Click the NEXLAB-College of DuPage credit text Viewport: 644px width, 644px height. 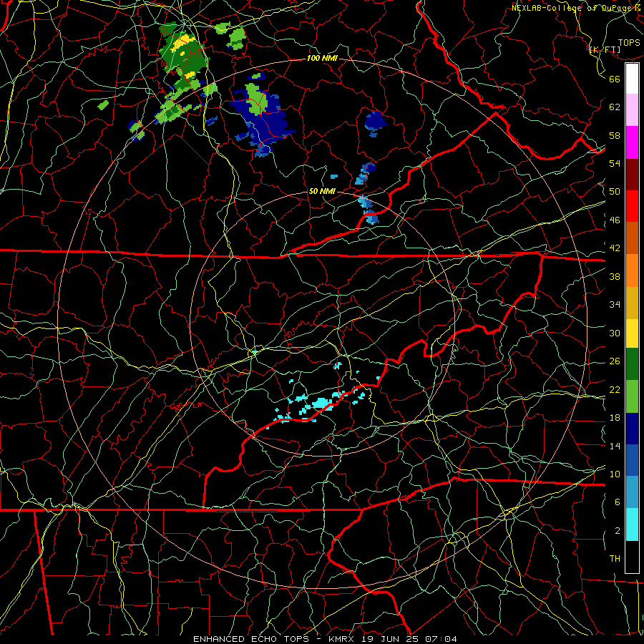(577, 8)
